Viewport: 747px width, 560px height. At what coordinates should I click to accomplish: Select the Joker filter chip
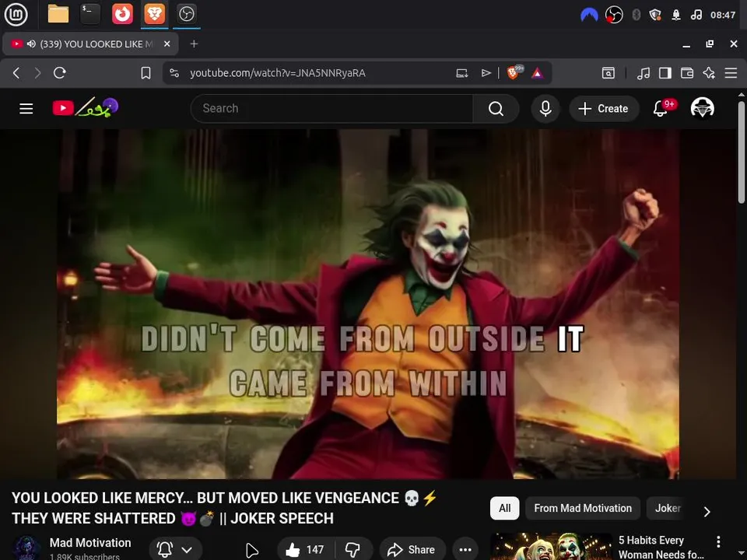coord(668,508)
